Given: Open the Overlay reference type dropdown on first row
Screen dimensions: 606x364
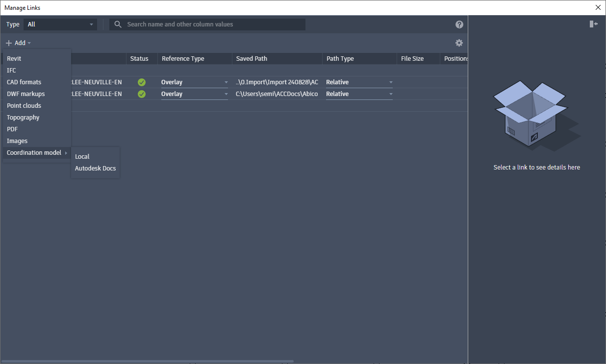Looking at the screenshot, I should [x=226, y=82].
